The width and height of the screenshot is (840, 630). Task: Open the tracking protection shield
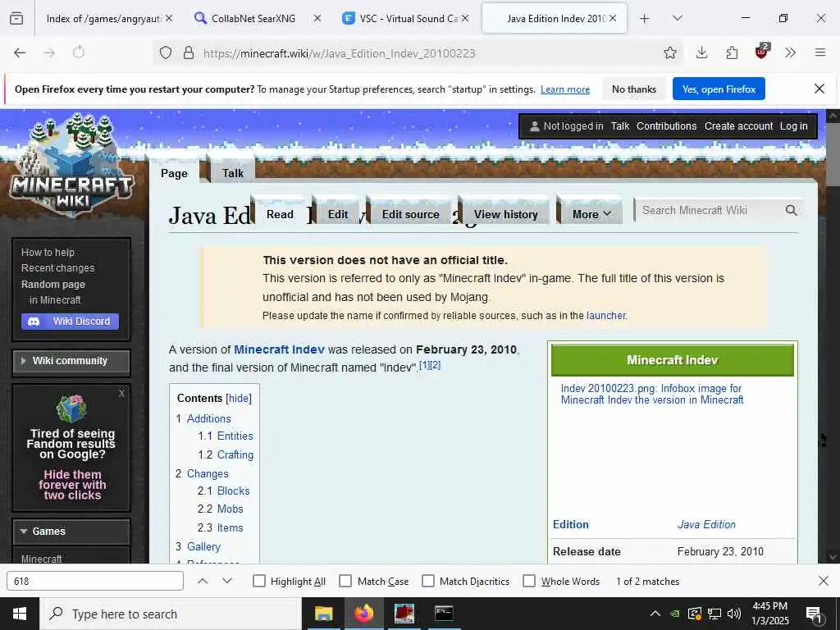166,52
